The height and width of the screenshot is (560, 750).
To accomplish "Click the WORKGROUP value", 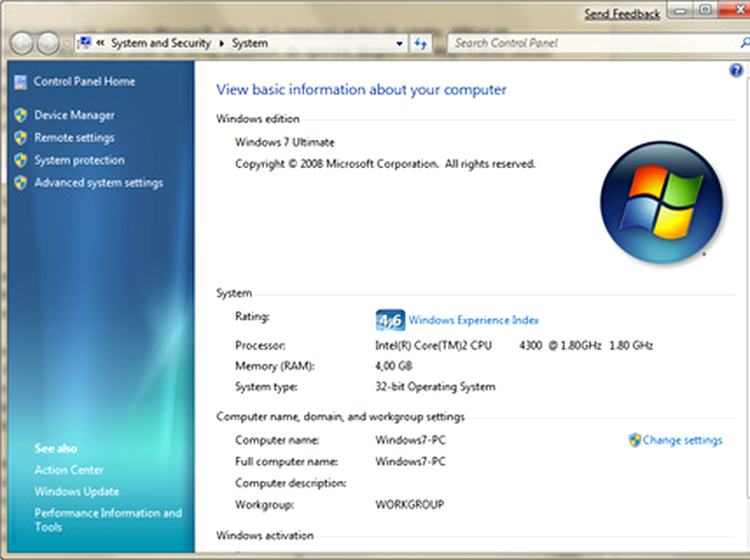I will [x=409, y=505].
